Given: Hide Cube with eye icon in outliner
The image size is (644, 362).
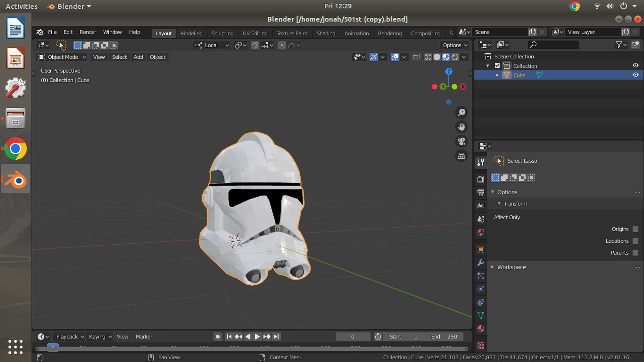Looking at the screenshot, I should pyautogui.click(x=635, y=75).
